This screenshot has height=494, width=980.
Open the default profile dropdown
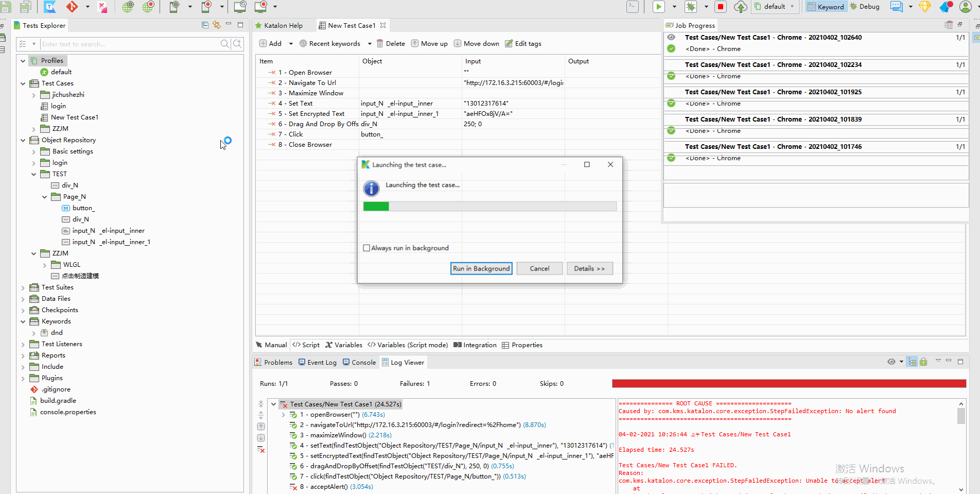[775, 7]
